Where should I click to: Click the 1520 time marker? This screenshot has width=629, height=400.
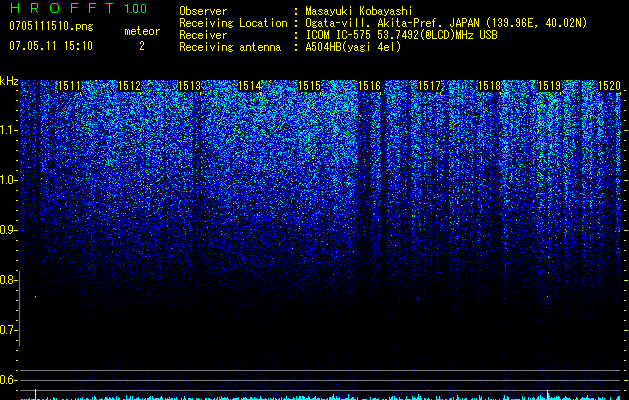(x=609, y=86)
